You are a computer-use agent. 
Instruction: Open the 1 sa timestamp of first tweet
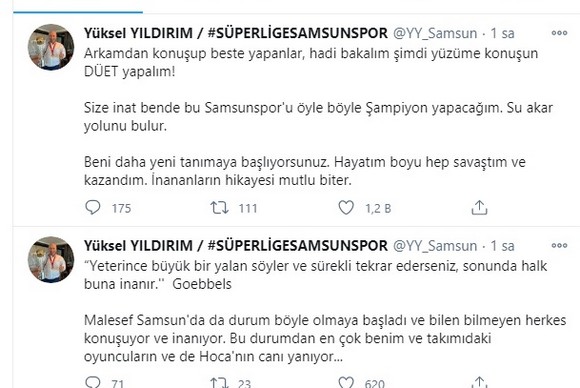pos(502,34)
